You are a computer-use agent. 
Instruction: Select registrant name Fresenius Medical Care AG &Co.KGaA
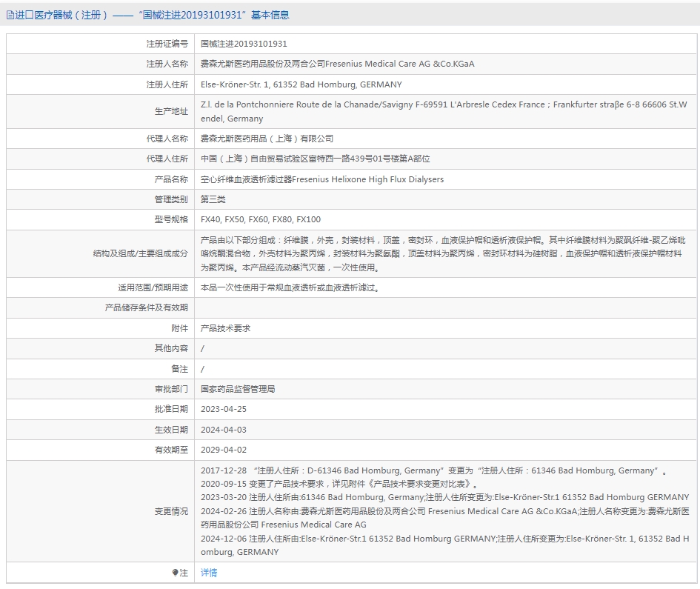399,64
